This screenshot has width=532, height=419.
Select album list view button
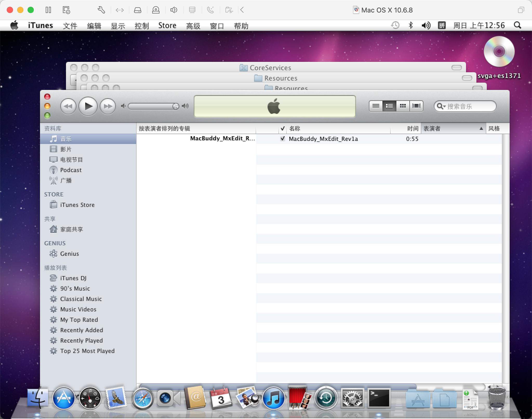point(389,106)
